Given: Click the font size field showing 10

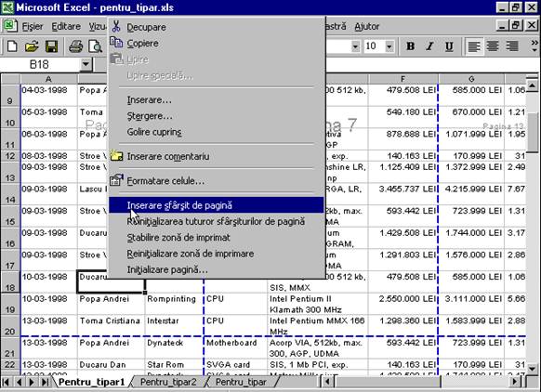Looking at the screenshot, I should 374,46.
